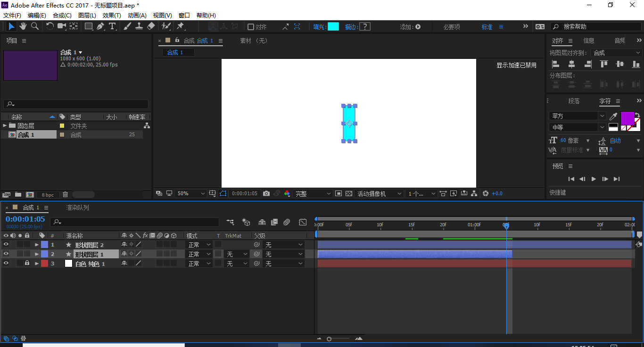Click the new composition icon in project panel
The image size is (644, 347).
(30, 194)
